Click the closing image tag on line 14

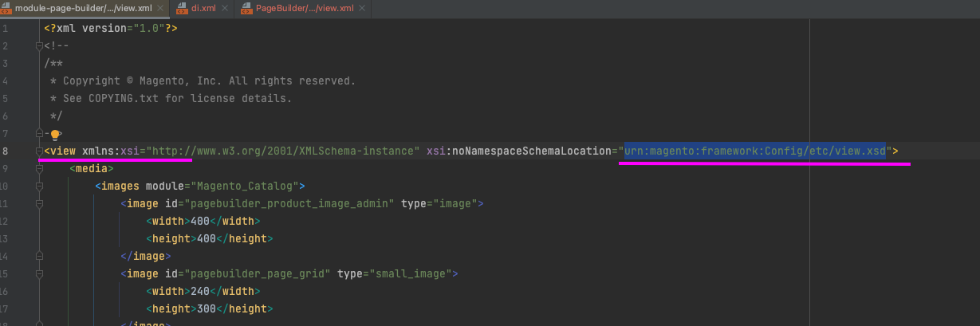point(146,256)
